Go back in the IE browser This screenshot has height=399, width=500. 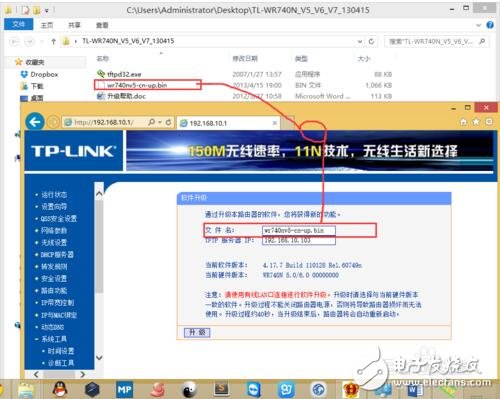(35, 122)
